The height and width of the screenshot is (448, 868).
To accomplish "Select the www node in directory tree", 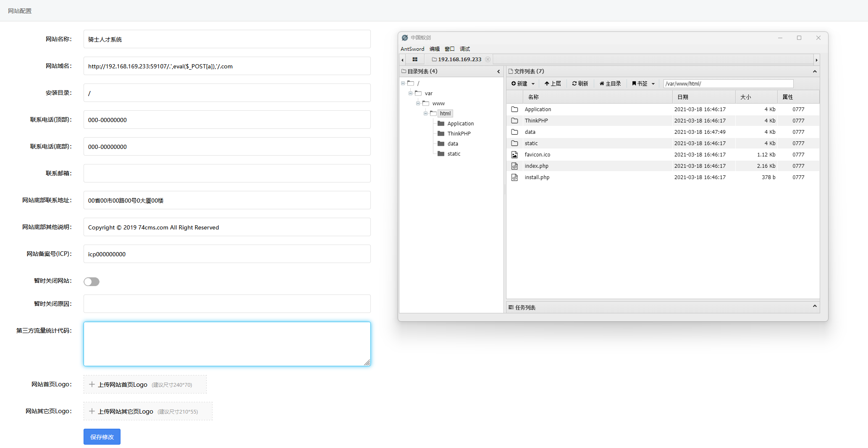I will 438,104.
